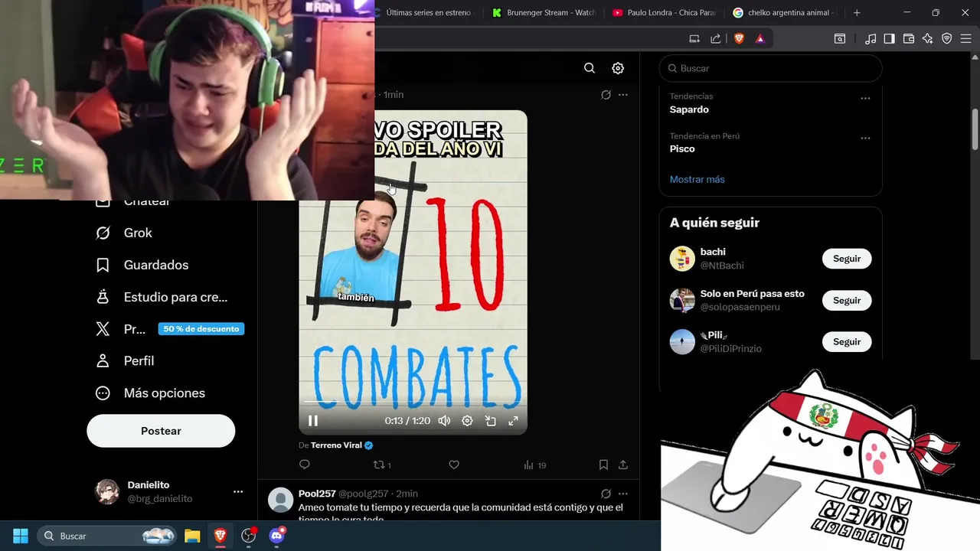Image resolution: width=980 pixels, height=551 pixels.
Task: Click the tab search icon in toolbar
Action: (840, 38)
